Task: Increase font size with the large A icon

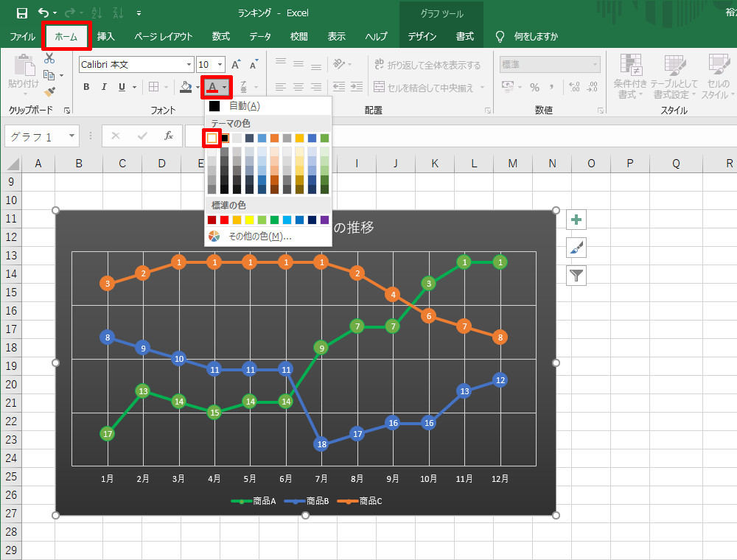Action: [x=236, y=64]
